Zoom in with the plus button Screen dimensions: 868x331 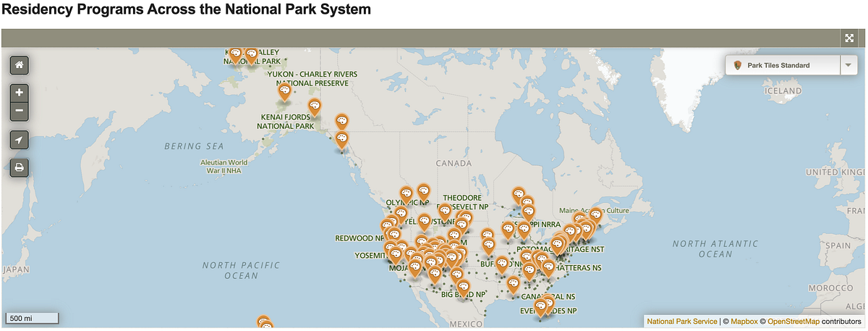[19, 93]
